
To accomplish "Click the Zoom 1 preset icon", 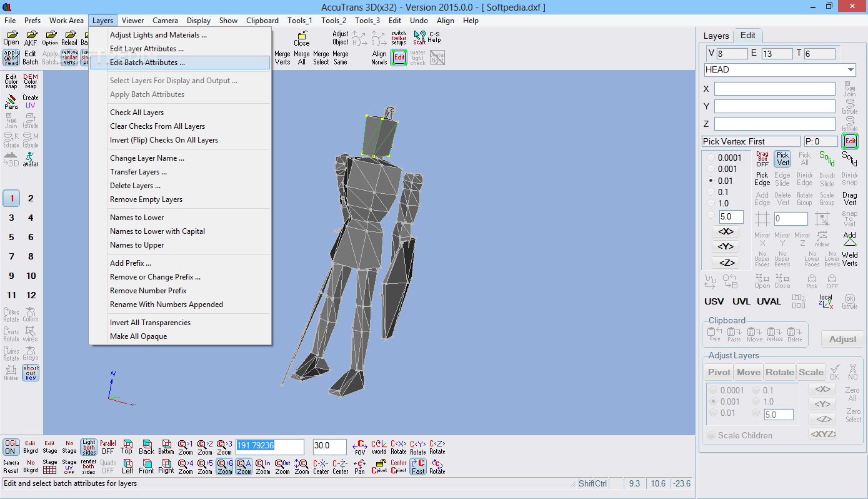I will (x=186, y=446).
